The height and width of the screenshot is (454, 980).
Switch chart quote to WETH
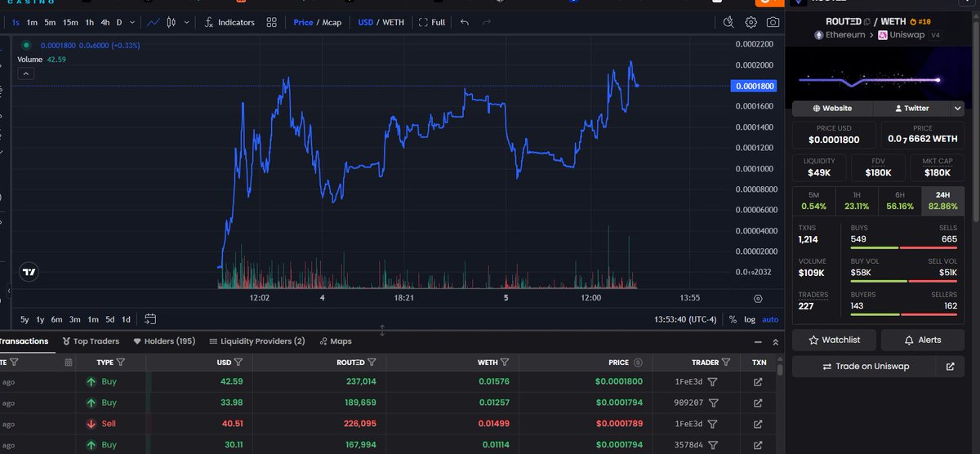pos(394,22)
